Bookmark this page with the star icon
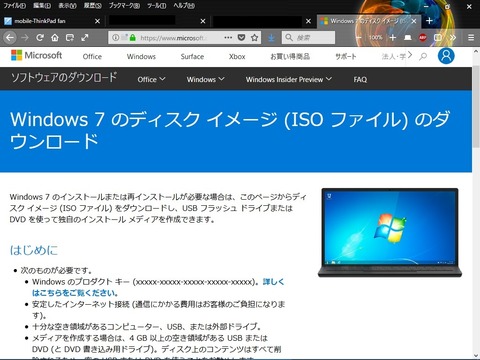Screen dimensions: 480x360 click(x=254, y=38)
